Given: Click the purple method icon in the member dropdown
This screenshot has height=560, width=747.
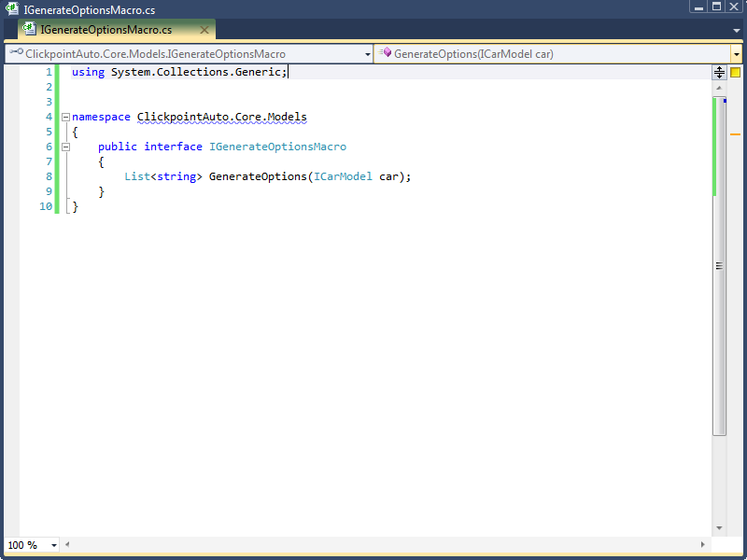Looking at the screenshot, I should tap(386, 52).
